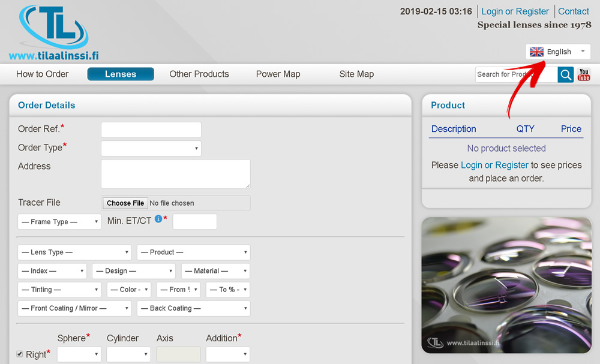Click the UK flag language icon
The width and height of the screenshot is (600, 364).
pyautogui.click(x=536, y=52)
